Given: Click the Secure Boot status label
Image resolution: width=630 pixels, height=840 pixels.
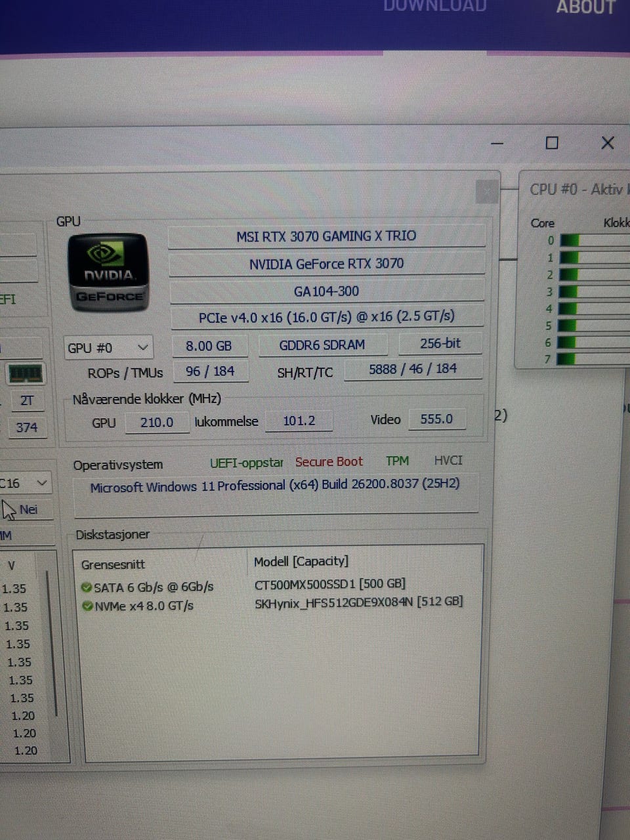Looking at the screenshot, I should 329,461.
